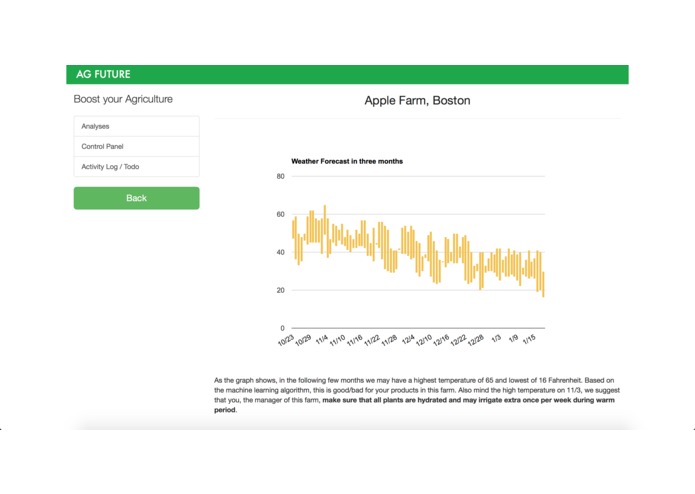This screenshot has width=695, height=494.
Task: Click the tallest temperature bar peaking at 65
Action: click(325, 220)
